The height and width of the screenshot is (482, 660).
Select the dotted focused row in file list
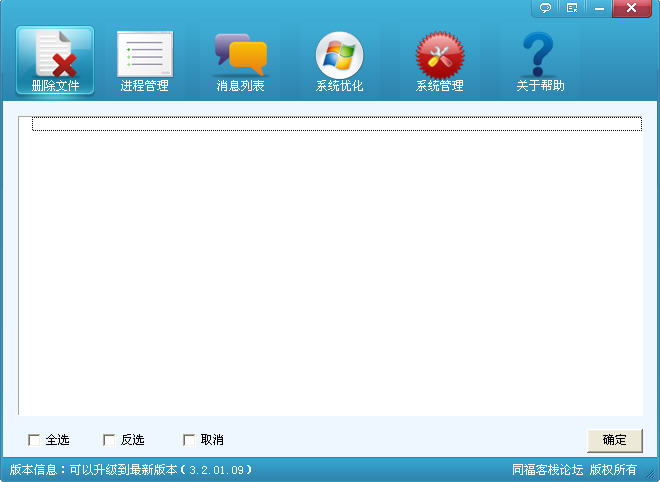pyautogui.click(x=336, y=124)
